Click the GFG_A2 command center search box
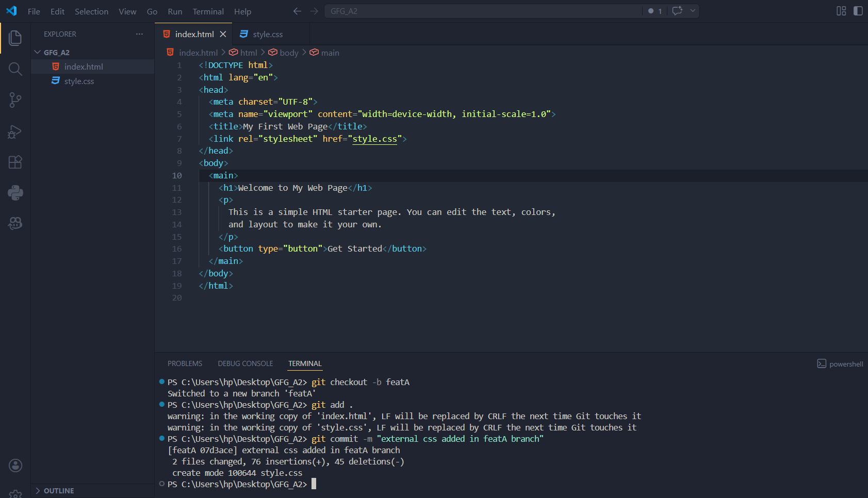 click(483, 11)
